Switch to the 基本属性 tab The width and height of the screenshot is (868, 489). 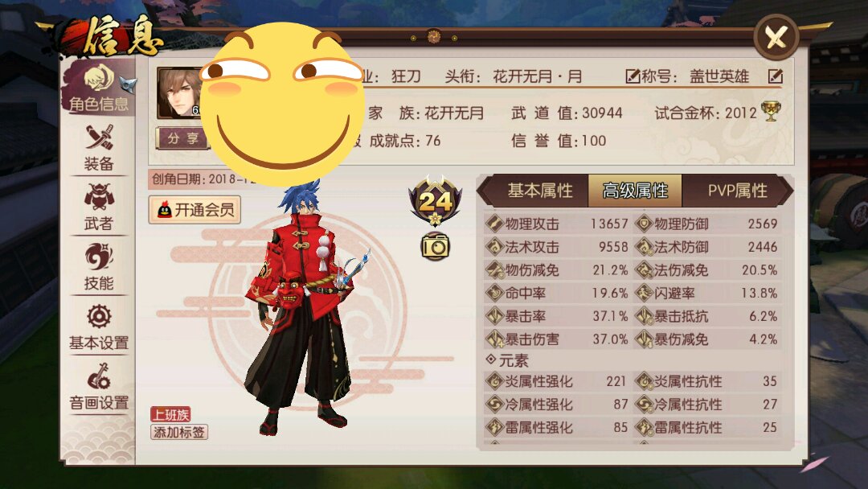pyautogui.click(x=540, y=191)
